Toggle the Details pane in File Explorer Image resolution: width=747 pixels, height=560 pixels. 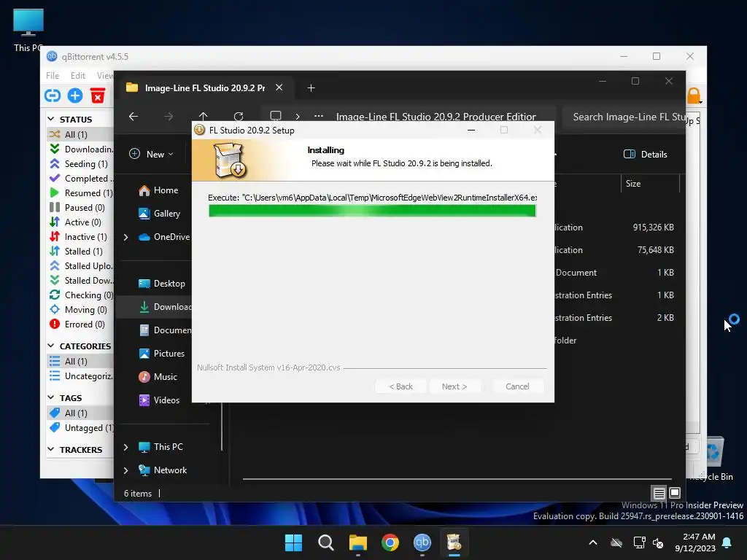point(646,155)
